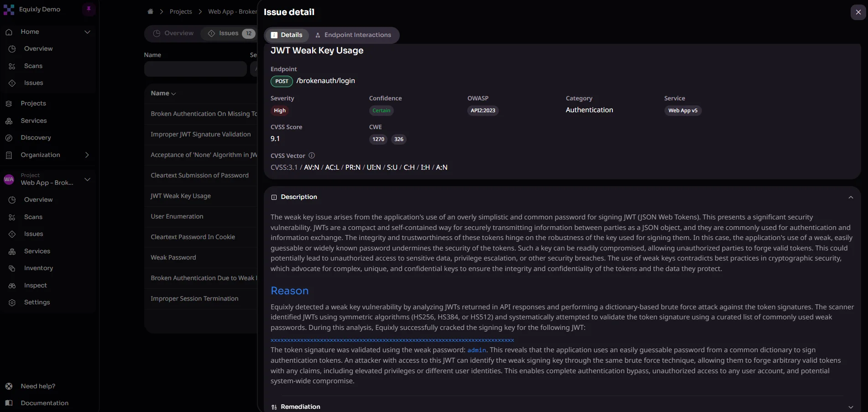Screen dimensions: 868x412
Task: Open the Broken Authentication Due to Weak issue
Action: coord(201,278)
